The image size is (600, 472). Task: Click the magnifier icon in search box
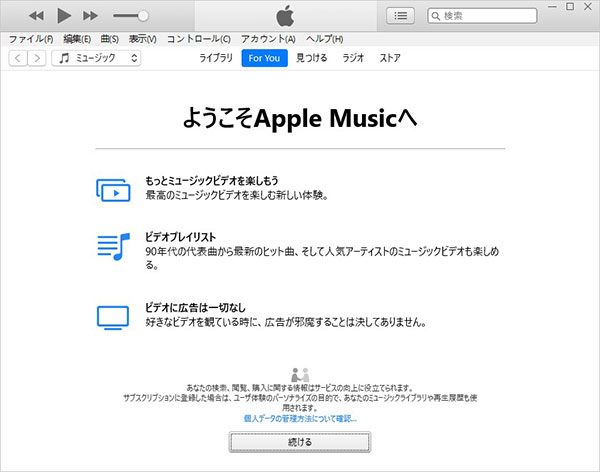pos(435,16)
